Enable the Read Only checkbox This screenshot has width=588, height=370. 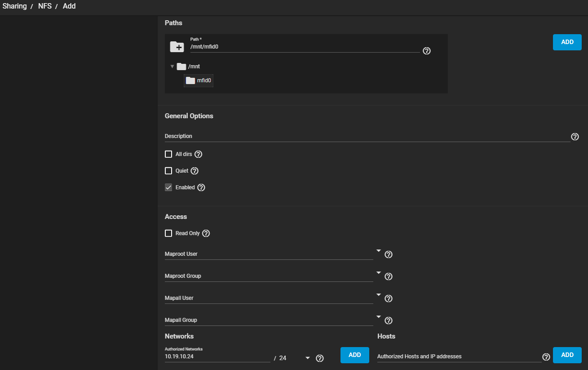coord(168,233)
